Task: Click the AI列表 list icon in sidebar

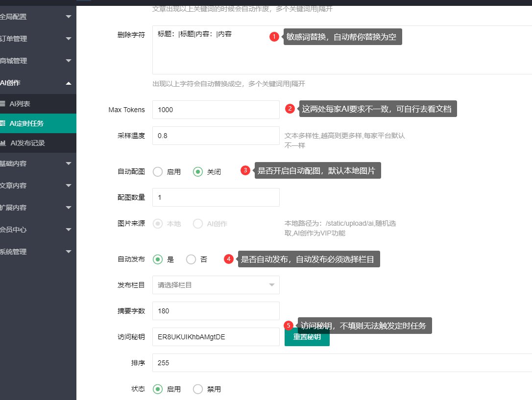Action: 2,104
